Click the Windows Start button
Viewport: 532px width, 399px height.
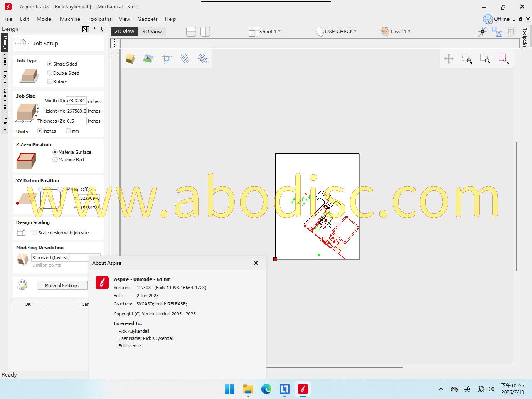click(229, 389)
